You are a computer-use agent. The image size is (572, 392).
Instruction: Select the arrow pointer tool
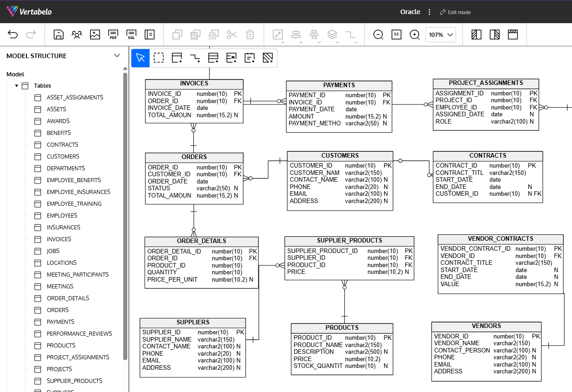(140, 58)
